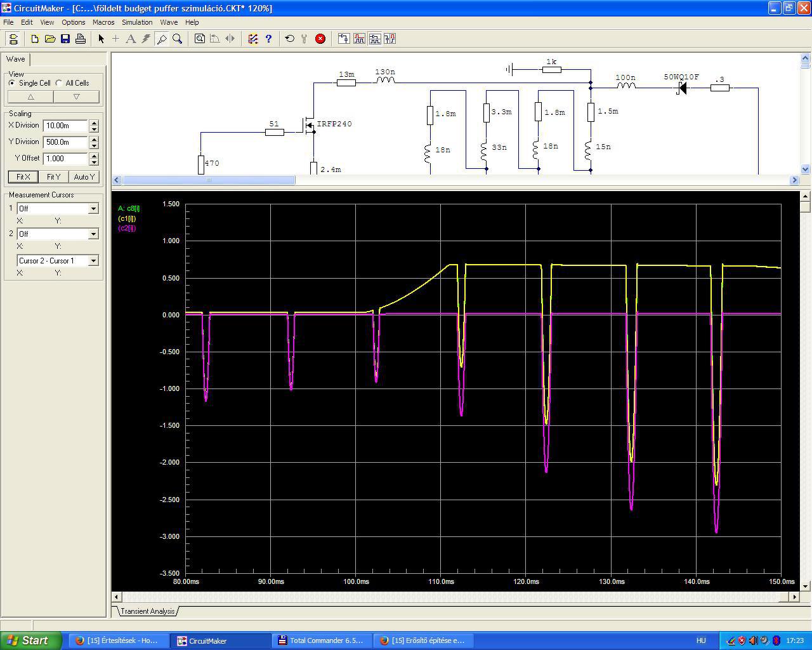This screenshot has height=650, width=812.
Task: Open the Options menu
Action: coord(74,22)
